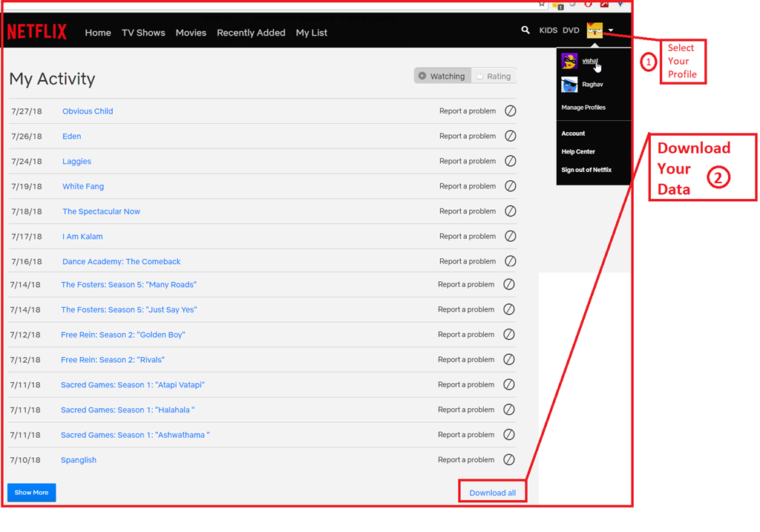Screen dimensions: 760x532
Task: Select the Raghav profile avatar
Action: coord(569,85)
